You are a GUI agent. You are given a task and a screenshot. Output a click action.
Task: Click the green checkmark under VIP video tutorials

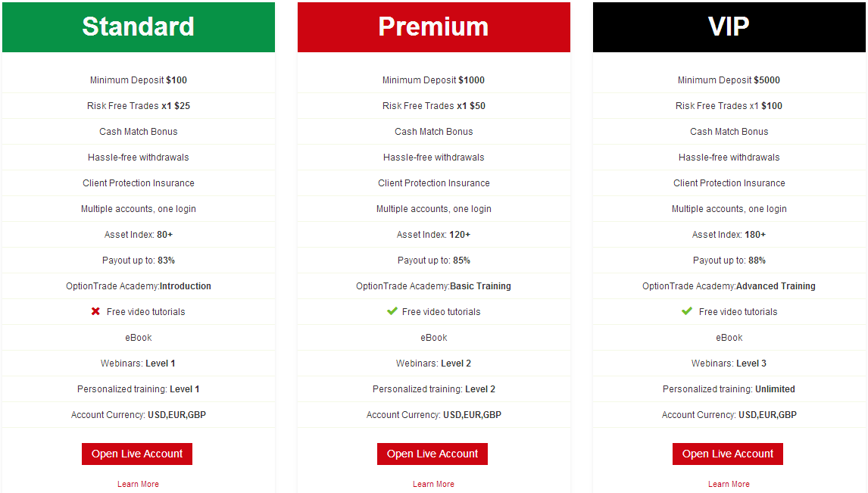tap(687, 311)
